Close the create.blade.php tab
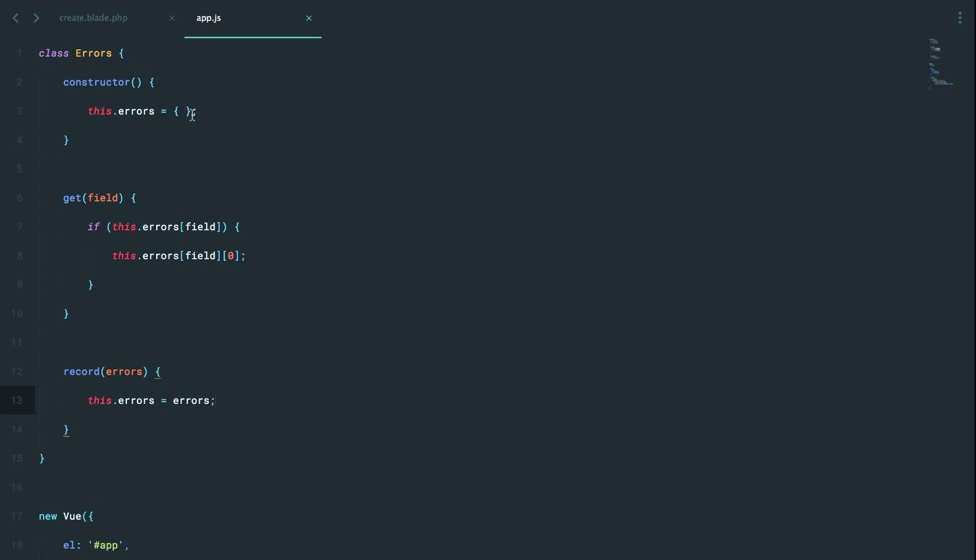 click(x=171, y=18)
